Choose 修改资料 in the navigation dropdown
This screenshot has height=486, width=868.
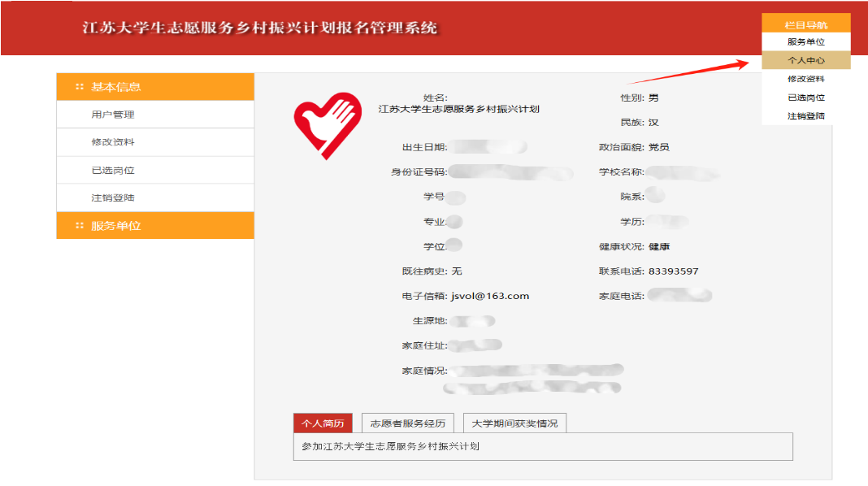pyautogui.click(x=806, y=79)
